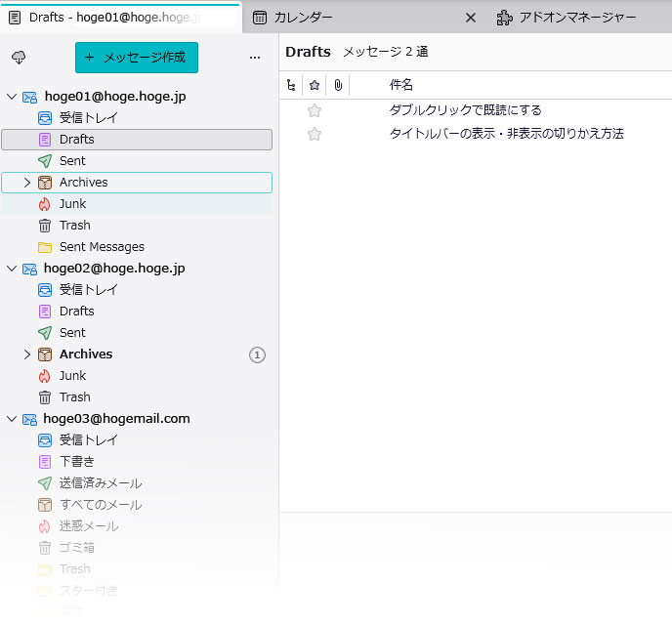Click the thread column header icon
This screenshot has height=625, width=672.
(291, 85)
